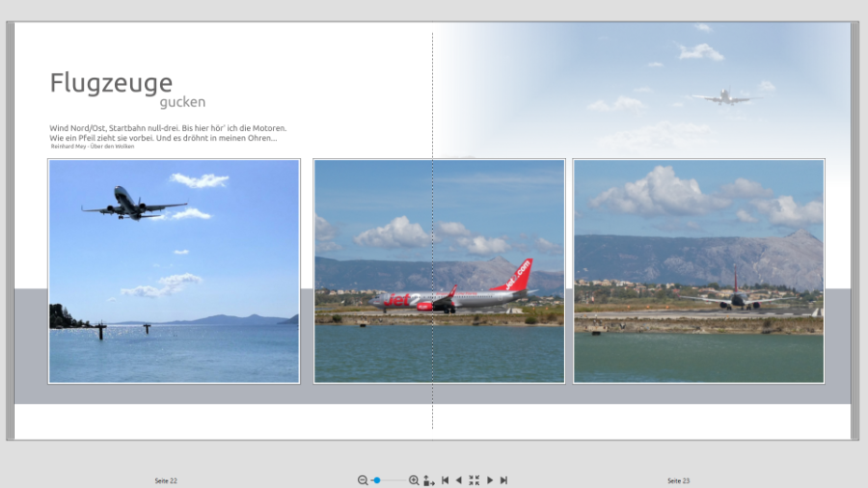Go to the previous page
This screenshot has width=868, height=488.
click(x=459, y=480)
